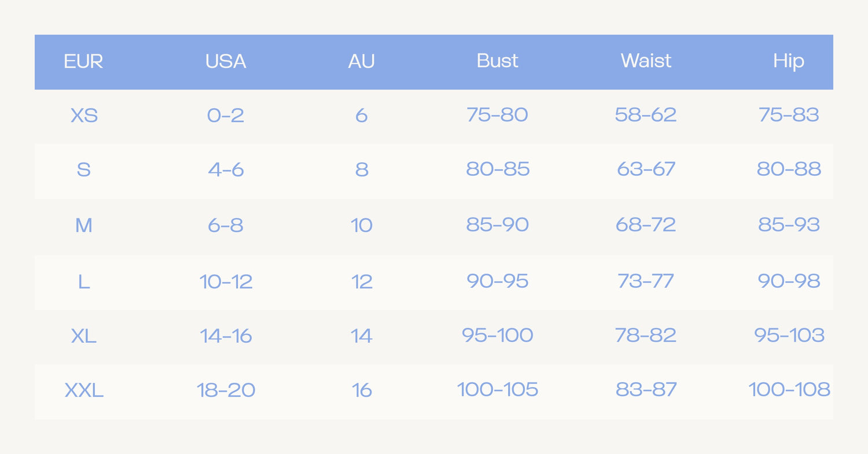Click AU size 16 cell

(362, 390)
